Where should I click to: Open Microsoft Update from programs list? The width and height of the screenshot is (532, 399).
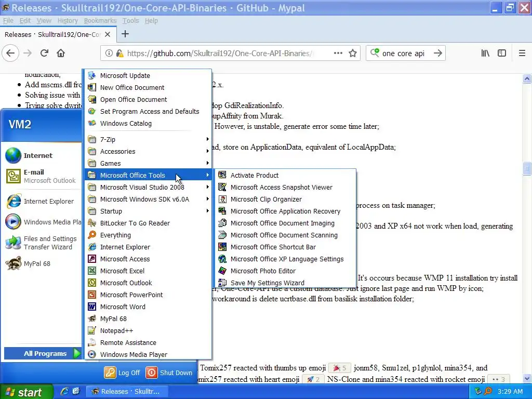(x=148, y=75)
